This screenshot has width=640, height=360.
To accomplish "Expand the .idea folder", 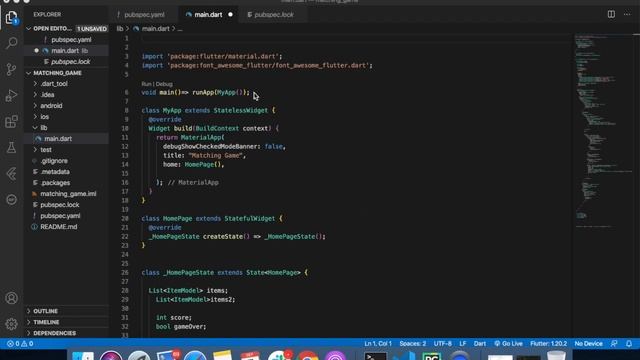I will point(47,95).
